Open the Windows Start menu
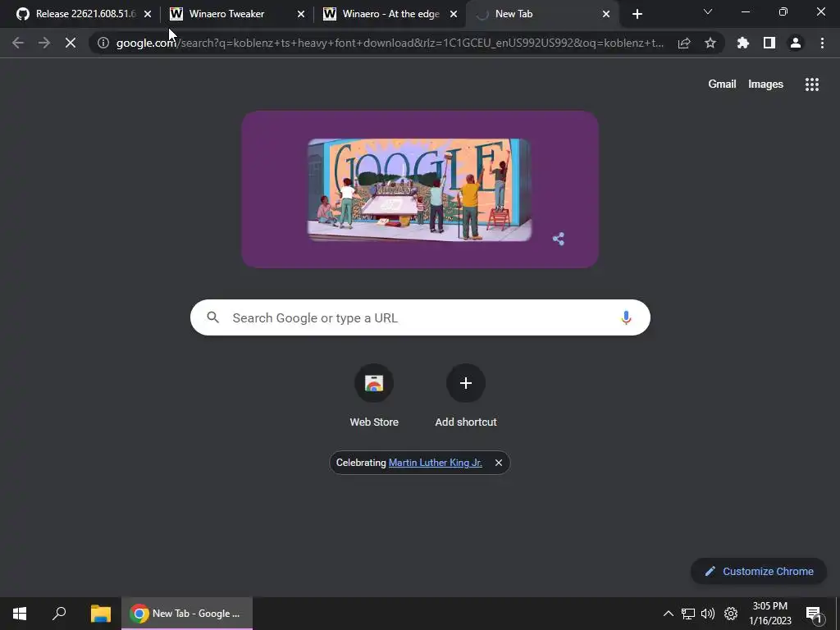 point(20,614)
